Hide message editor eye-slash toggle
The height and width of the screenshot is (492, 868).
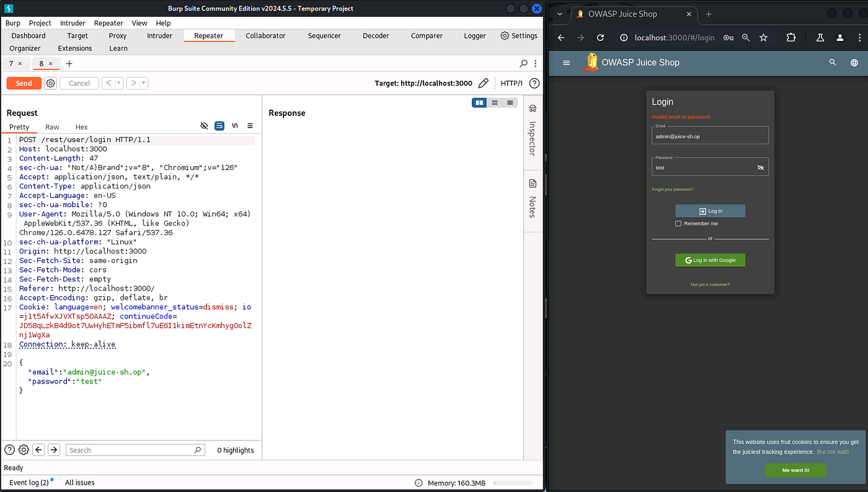pos(204,126)
